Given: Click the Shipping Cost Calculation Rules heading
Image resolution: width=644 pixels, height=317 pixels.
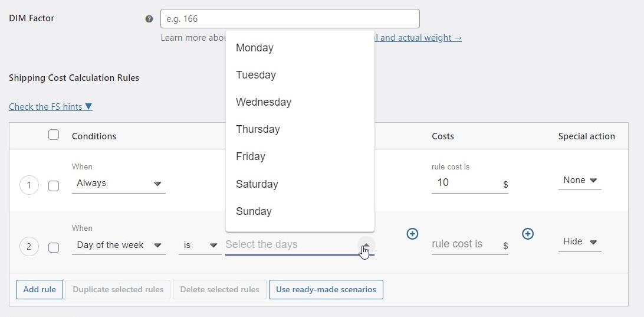Looking at the screenshot, I should (74, 78).
